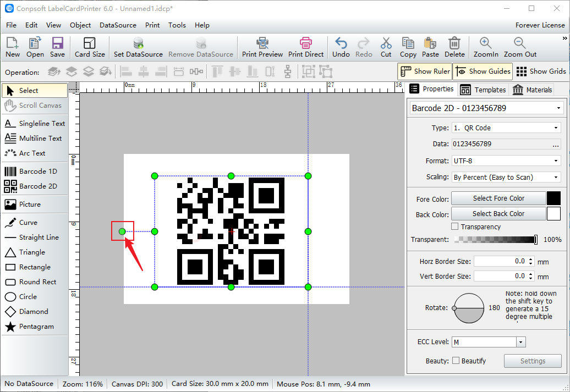Open the Object menu
Screen dimensions: 570x392
[80, 25]
